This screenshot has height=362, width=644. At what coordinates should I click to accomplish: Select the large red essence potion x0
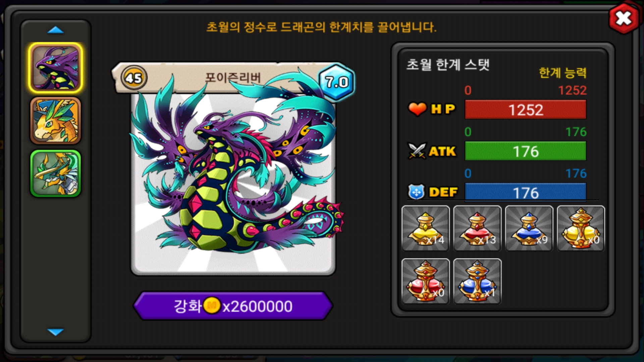click(x=426, y=281)
